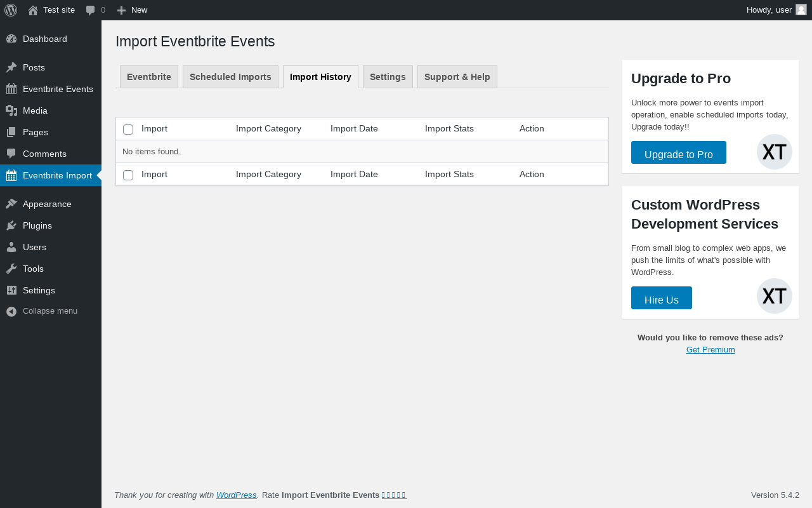
Task: Click the Version 5.4.2 text
Action: tap(775, 495)
